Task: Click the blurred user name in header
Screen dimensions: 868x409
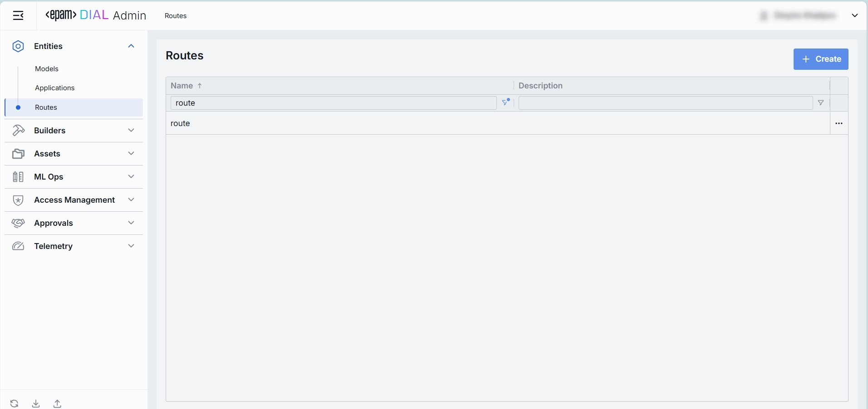Action: 804,16
